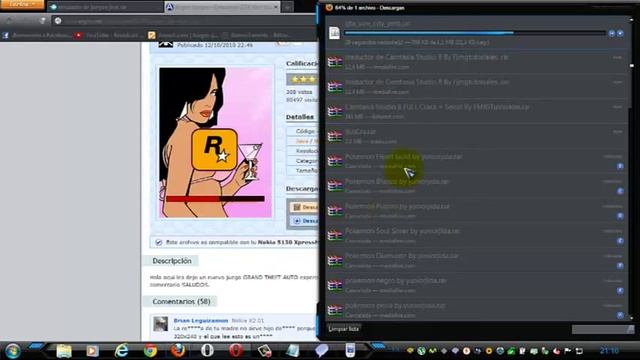This screenshot has width=640, height=360.
Task: Close the active browser tab
Action: (276, 7)
